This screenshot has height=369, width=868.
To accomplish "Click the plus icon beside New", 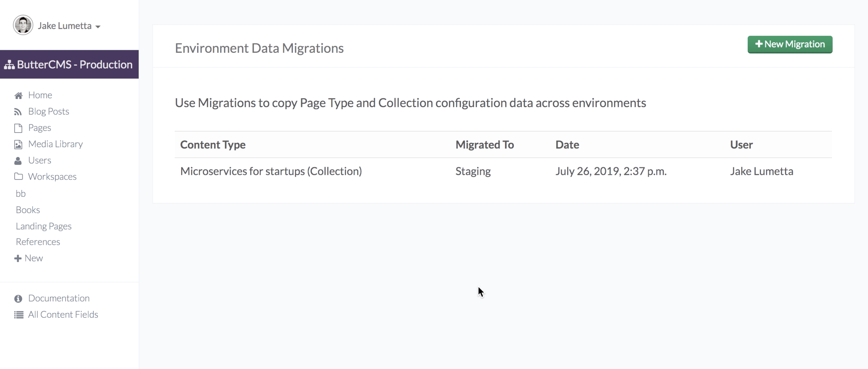I will click(18, 258).
